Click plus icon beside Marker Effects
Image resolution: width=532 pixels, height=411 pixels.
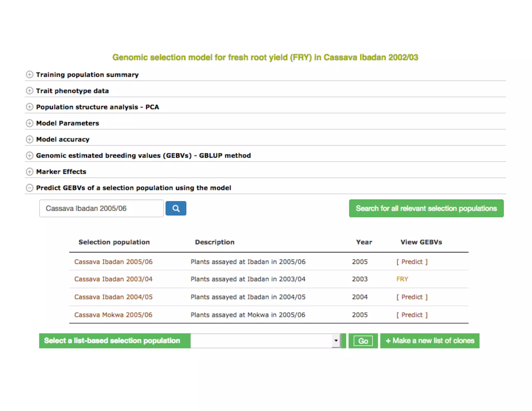(x=30, y=171)
